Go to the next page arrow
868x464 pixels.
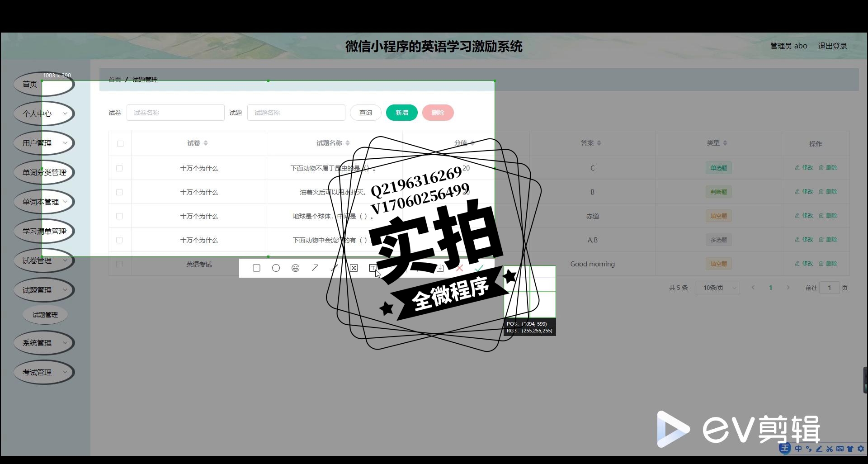(x=788, y=288)
